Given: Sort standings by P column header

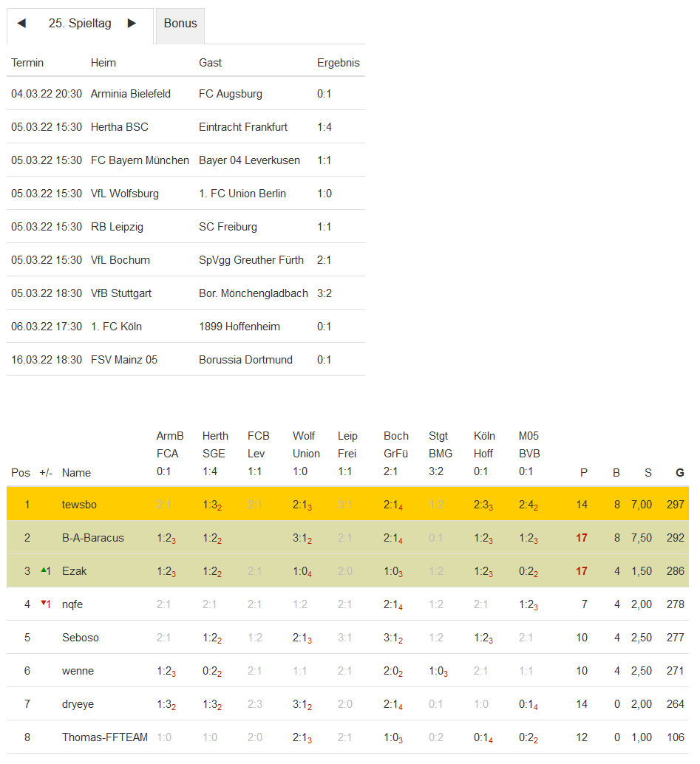Looking at the screenshot, I should (583, 473).
